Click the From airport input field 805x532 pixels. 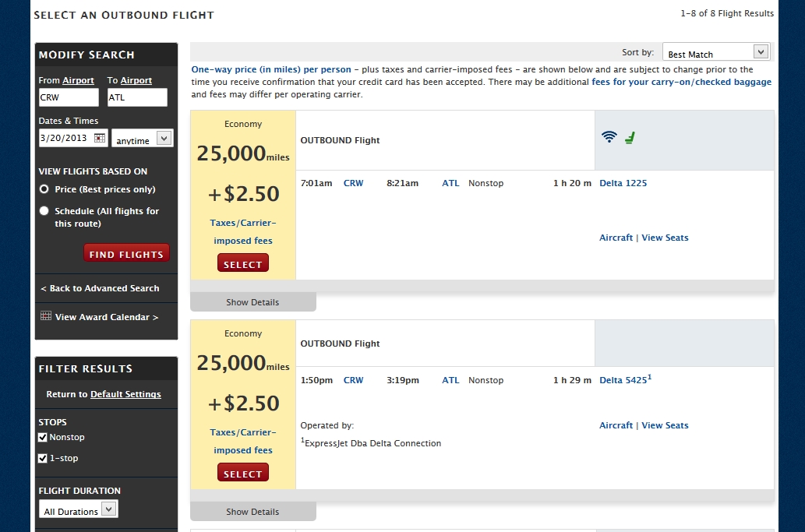[x=69, y=97]
